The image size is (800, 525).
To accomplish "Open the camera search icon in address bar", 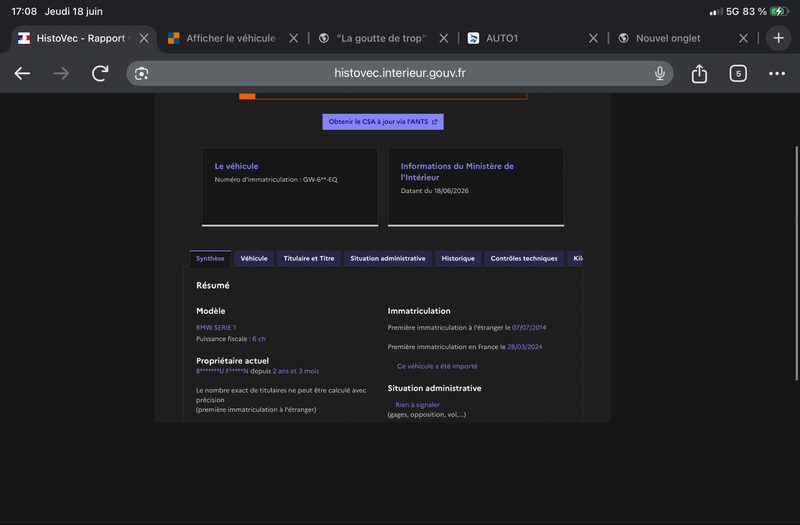I will pyautogui.click(x=141, y=73).
